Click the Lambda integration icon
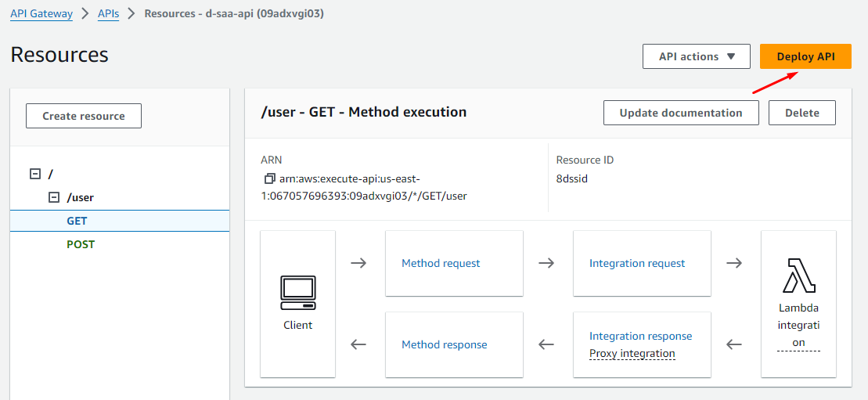Viewport: 868px width, 400px height. [798, 275]
